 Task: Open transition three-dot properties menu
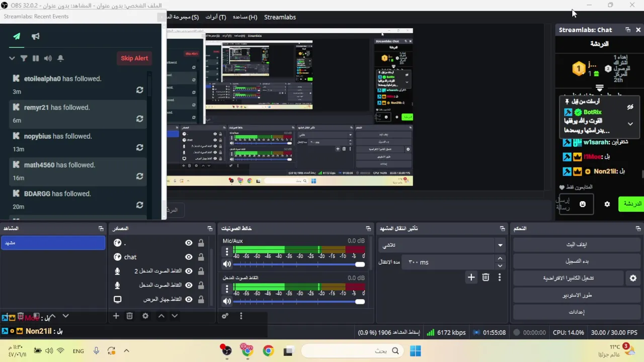click(500, 277)
